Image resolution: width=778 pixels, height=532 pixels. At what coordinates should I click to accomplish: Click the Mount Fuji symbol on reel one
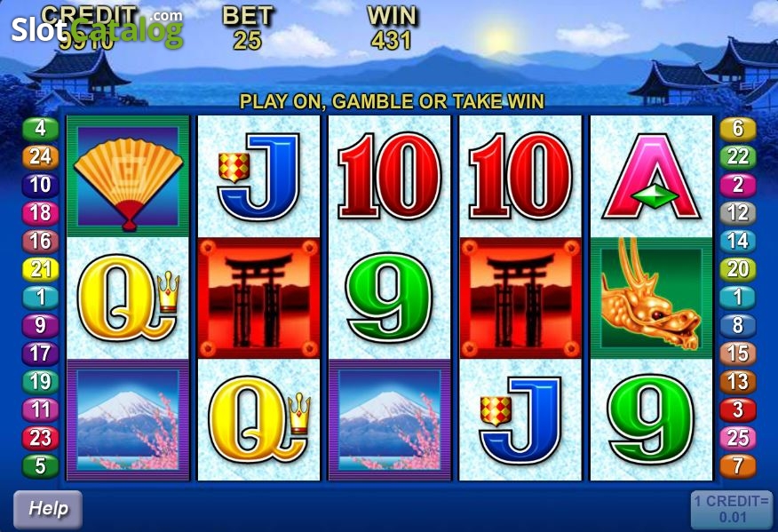pos(128,420)
